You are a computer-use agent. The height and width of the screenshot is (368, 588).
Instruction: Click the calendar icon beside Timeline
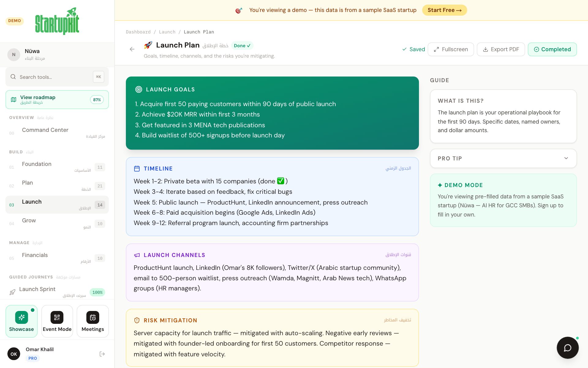[x=137, y=168]
